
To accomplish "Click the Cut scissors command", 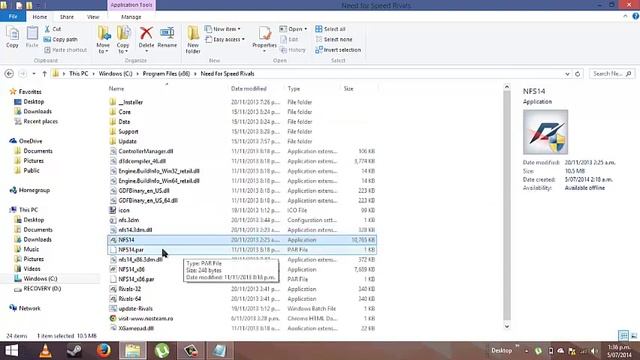I will pyautogui.click(x=53, y=29).
